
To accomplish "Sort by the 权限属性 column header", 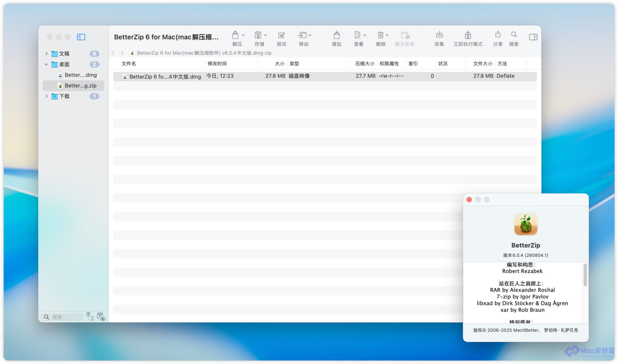I will point(389,63).
